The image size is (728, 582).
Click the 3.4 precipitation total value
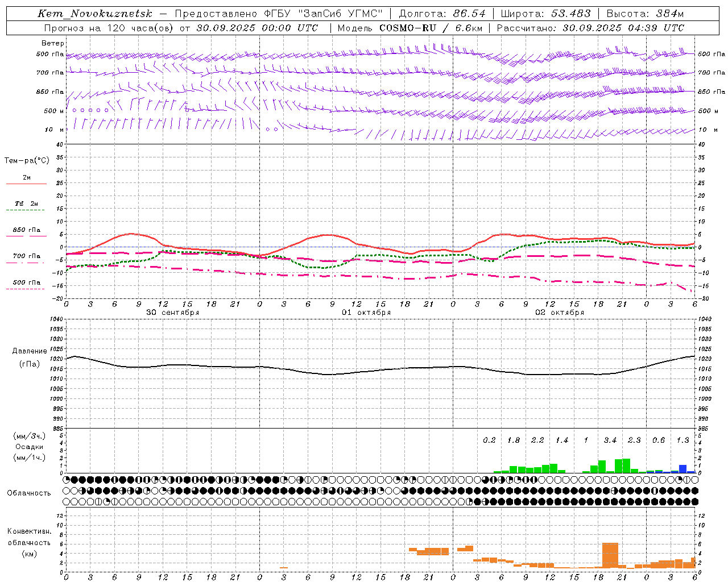click(610, 440)
